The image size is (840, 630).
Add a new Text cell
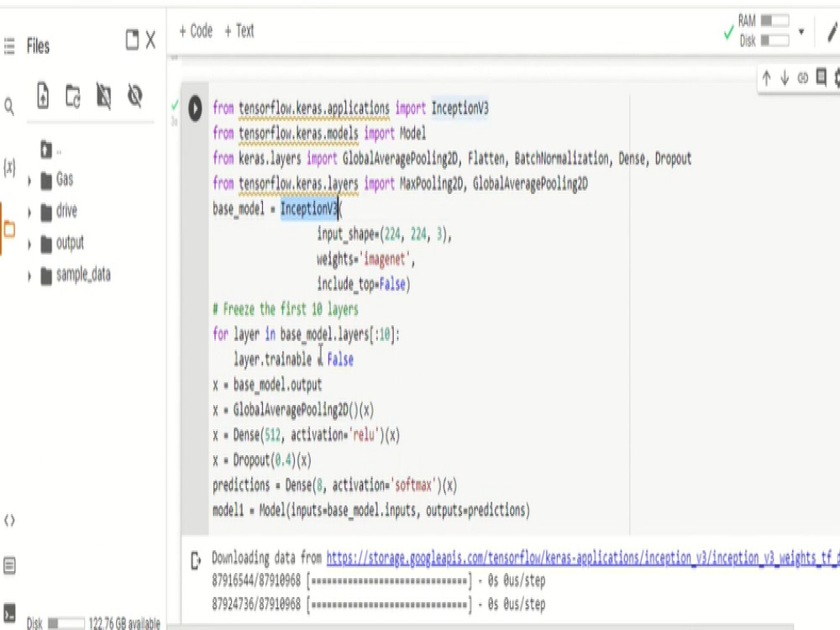click(239, 31)
